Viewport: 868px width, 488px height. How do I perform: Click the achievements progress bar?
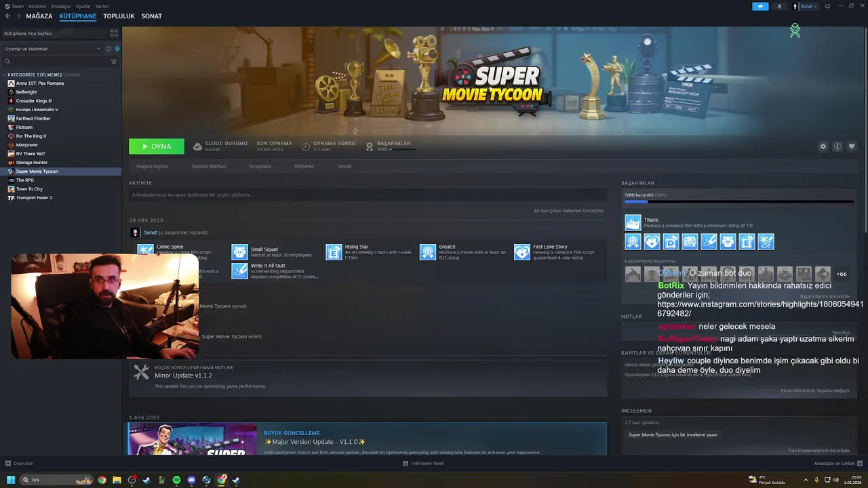[739, 201]
